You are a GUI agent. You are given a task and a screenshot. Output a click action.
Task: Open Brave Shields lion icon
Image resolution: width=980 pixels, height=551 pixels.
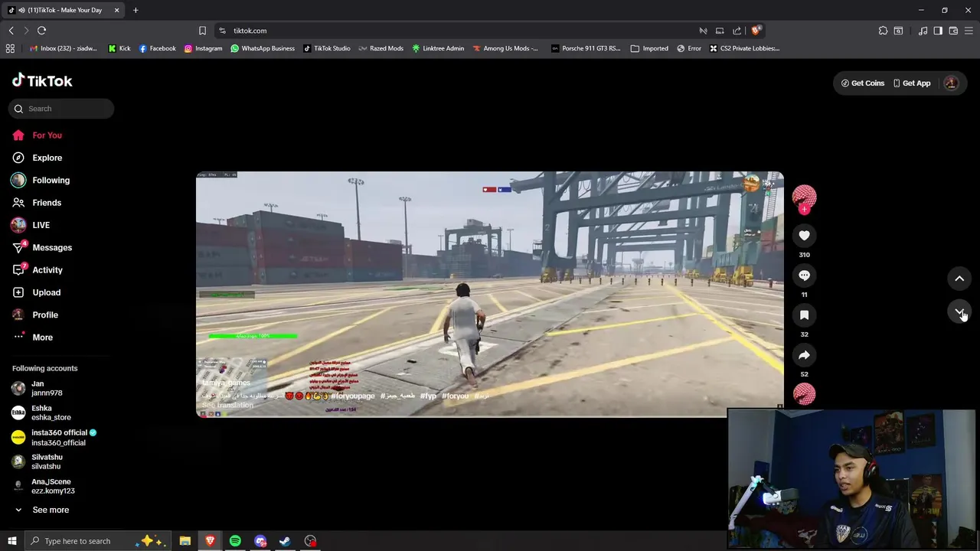coord(756,31)
